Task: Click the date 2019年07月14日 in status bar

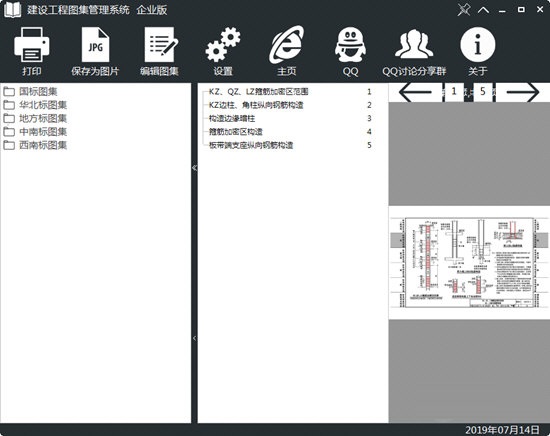Action: (502, 430)
